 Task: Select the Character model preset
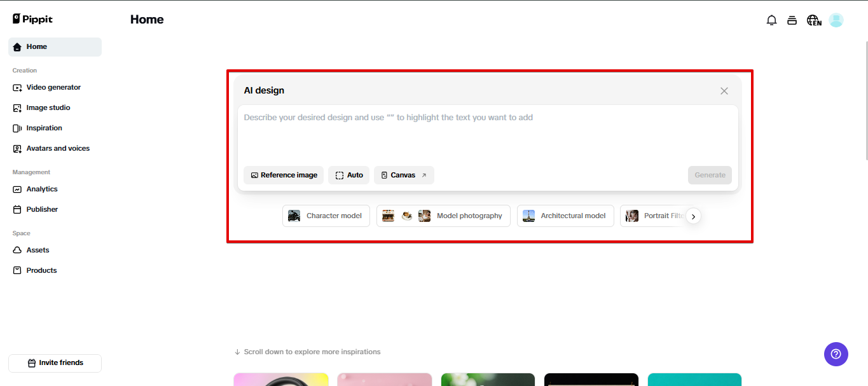click(x=326, y=216)
